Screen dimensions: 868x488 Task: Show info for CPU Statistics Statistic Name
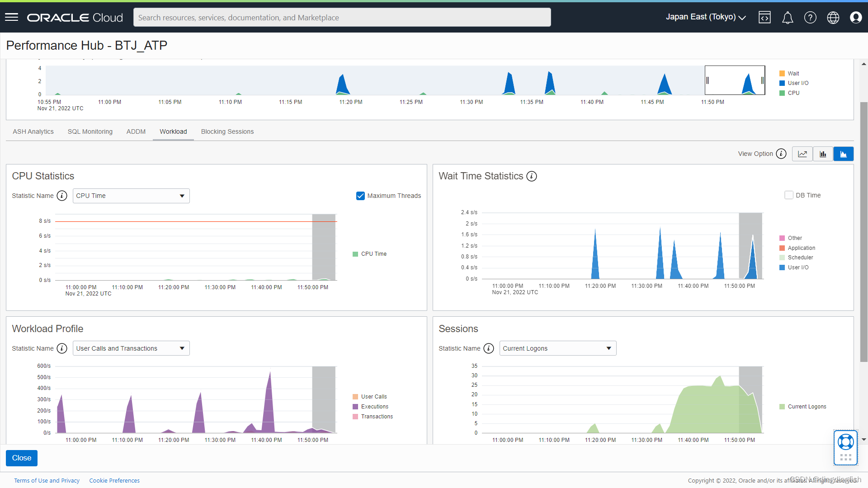(62, 196)
